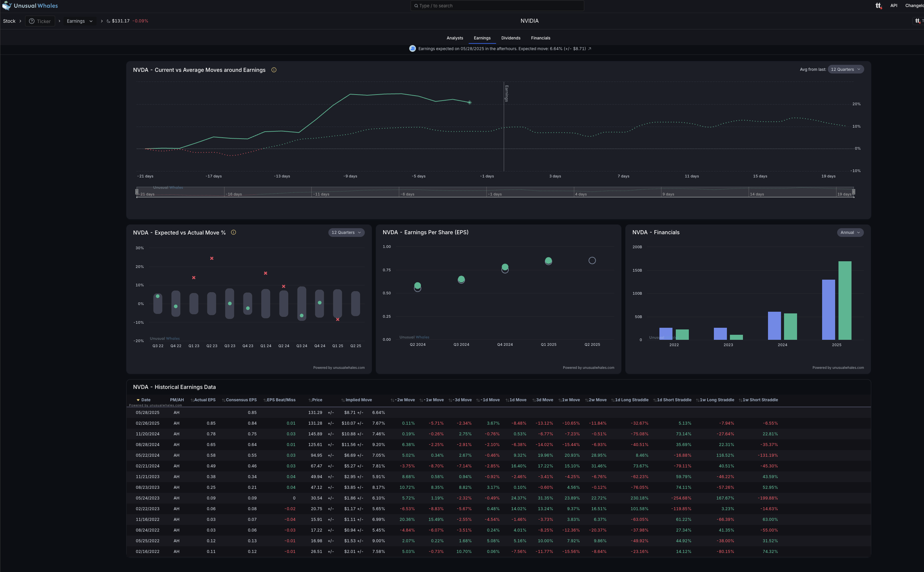Click the 3d Move sort icon
The width and height of the screenshot is (924, 572).
click(x=534, y=400)
